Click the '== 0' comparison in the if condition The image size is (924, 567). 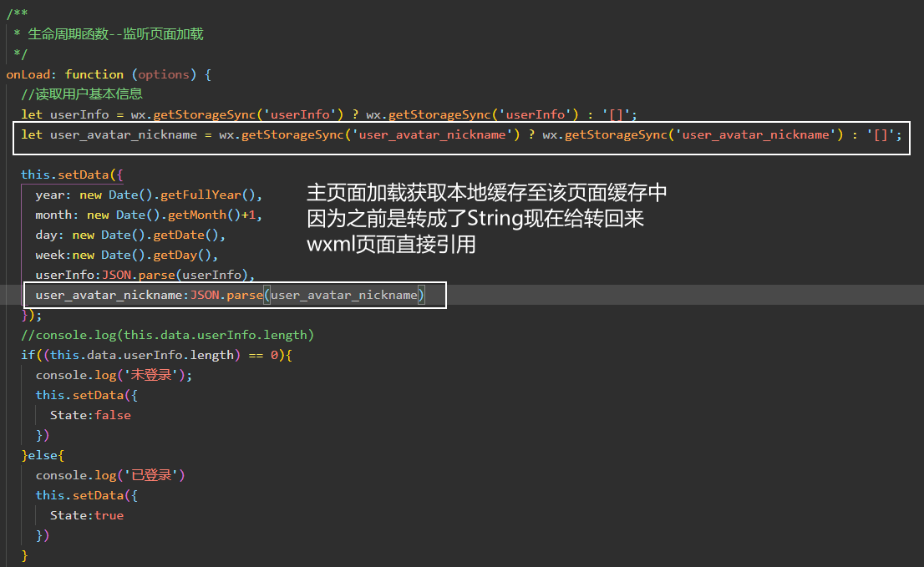tap(263, 355)
